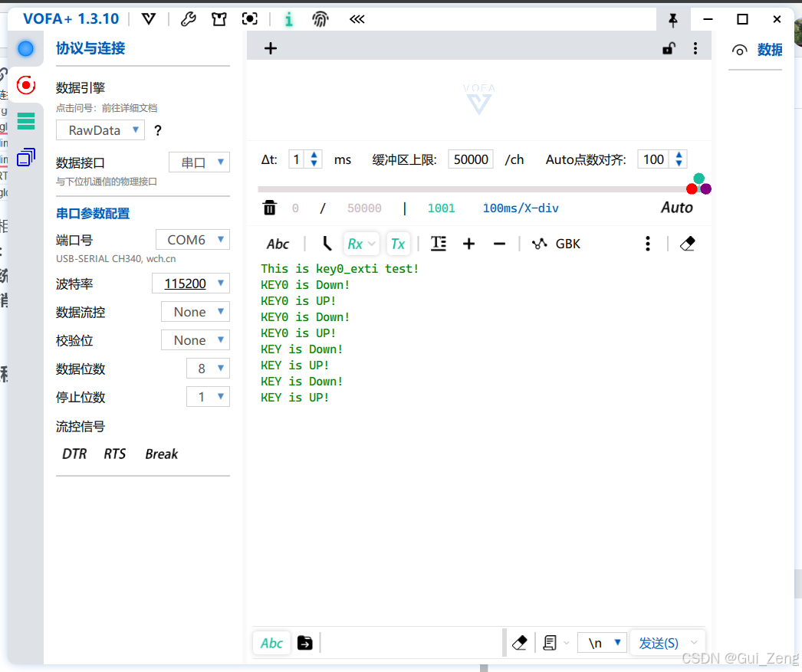Open the 校验位 None dropdown
802x672 pixels.
click(196, 340)
